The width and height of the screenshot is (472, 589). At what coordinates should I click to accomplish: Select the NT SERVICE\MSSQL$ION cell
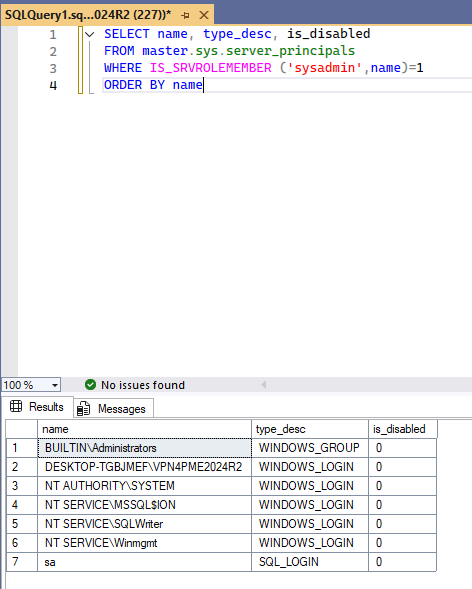coord(145,505)
